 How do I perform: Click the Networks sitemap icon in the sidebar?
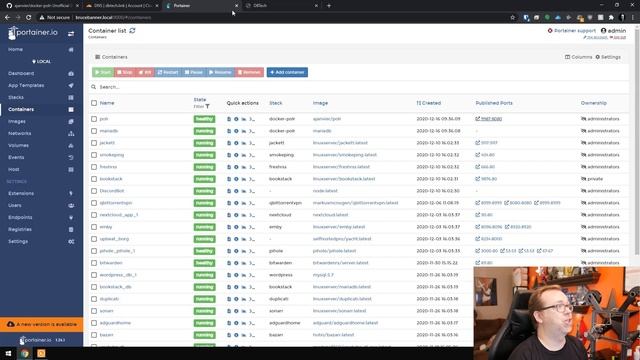pos(71,133)
